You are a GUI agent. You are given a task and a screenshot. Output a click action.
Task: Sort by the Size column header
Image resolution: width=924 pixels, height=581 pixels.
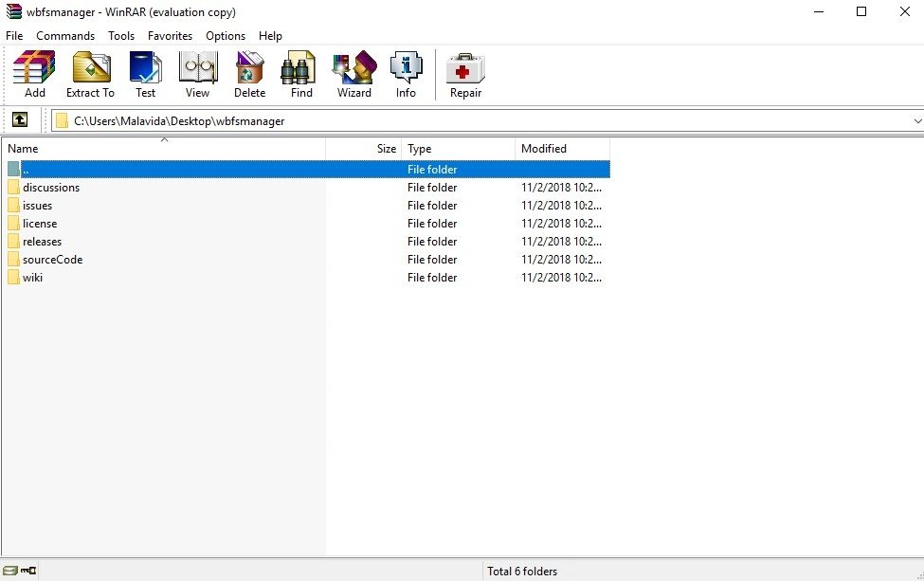pos(364,149)
